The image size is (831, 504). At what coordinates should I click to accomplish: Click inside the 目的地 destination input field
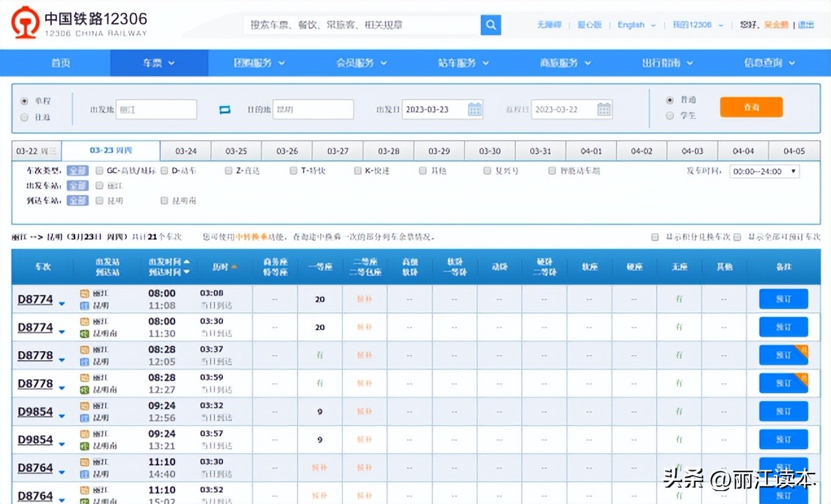(313, 109)
